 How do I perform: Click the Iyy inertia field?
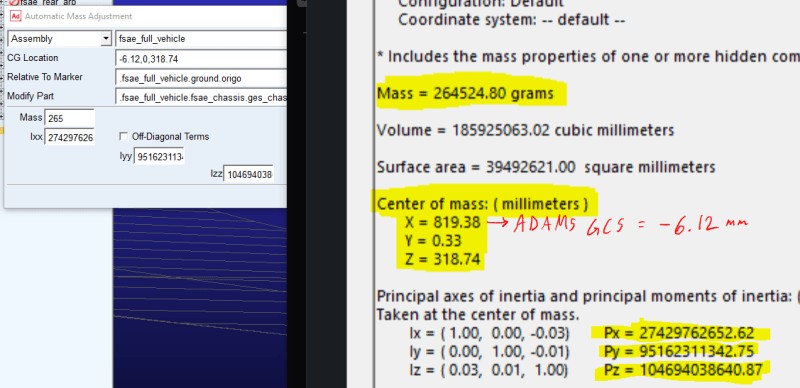click(x=159, y=156)
